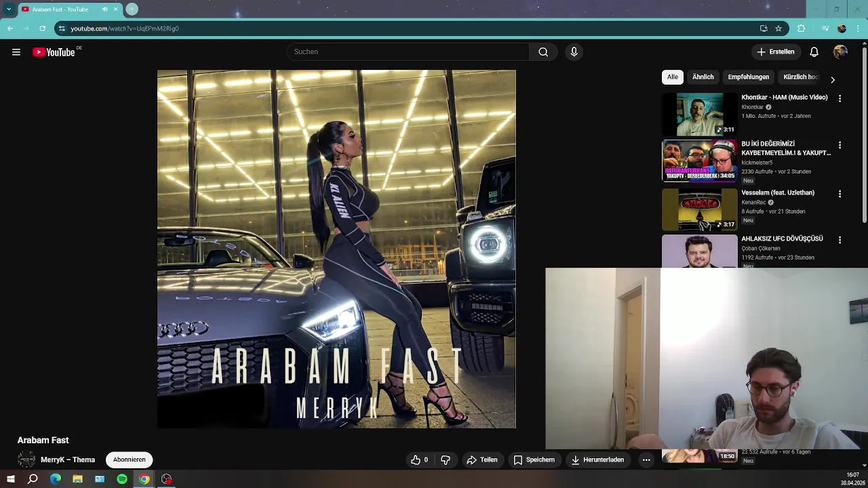Select the Kürzlich hochgeladen chip

coord(801,77)
